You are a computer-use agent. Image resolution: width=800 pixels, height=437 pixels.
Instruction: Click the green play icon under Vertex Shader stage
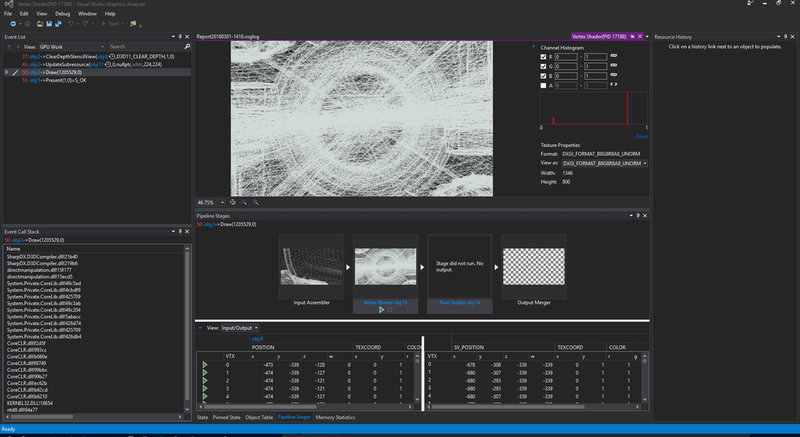(x=381, y=310)
